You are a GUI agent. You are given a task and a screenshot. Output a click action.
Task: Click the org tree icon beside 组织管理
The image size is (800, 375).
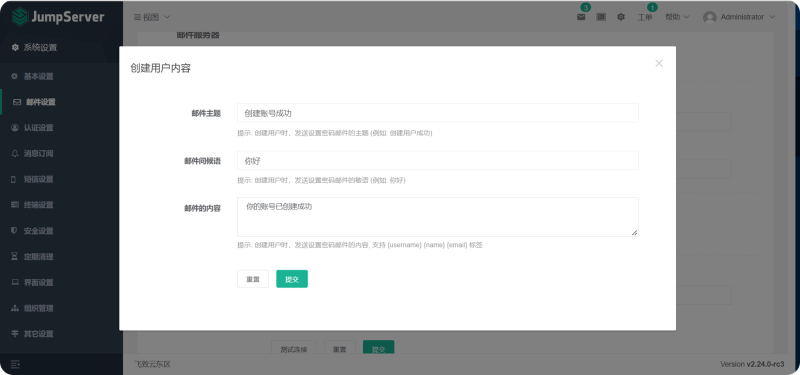pos(14,308)
